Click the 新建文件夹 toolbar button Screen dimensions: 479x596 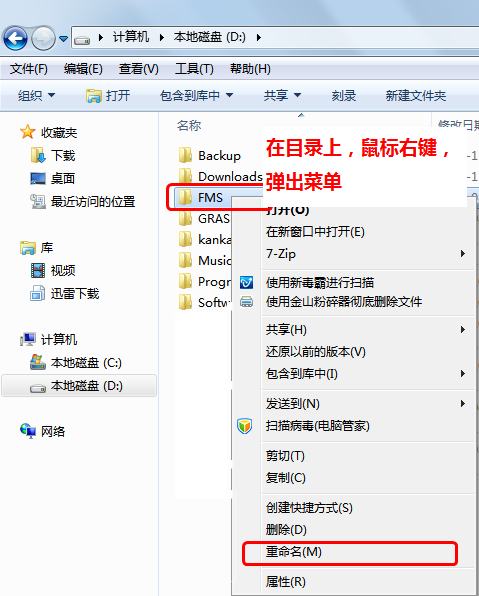[x=416, y=95]
